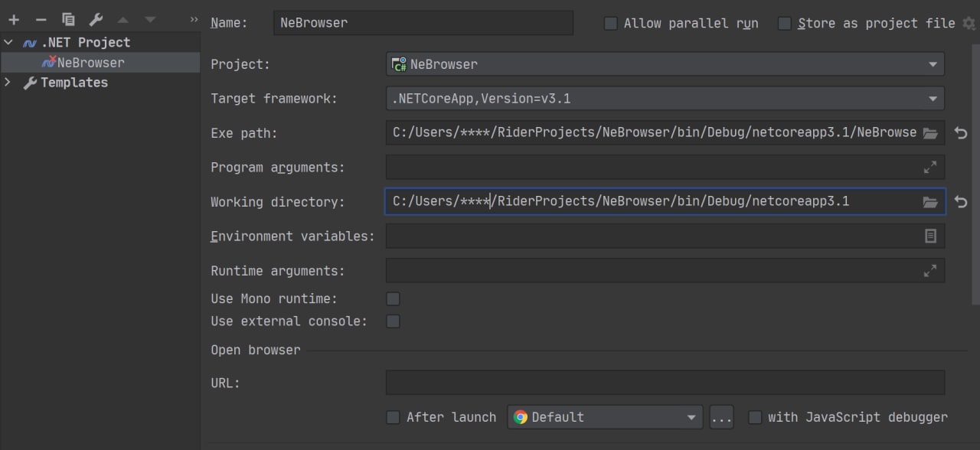980x450 pixels.
Task: Collapse .NET Project tree node
Action: pos(8,42)
